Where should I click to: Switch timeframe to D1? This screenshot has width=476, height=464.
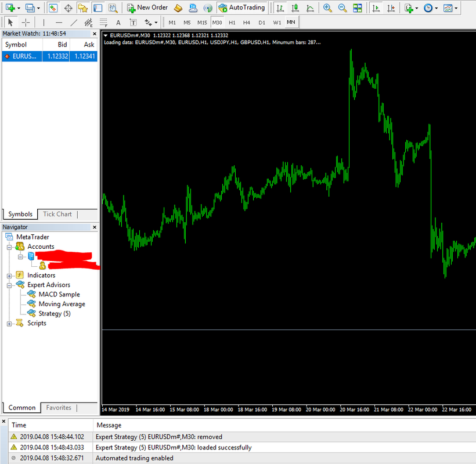click(262, 23)
